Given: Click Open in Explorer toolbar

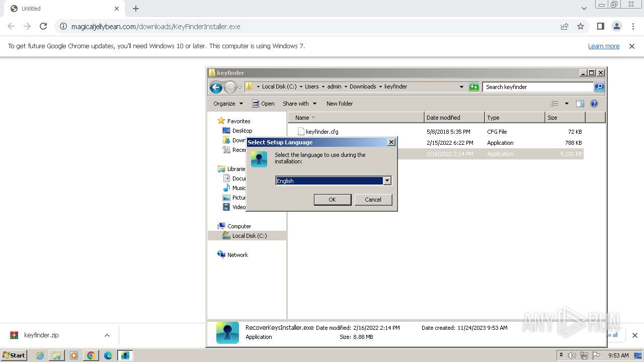Looking at the screenshot, I should (263, 104).
